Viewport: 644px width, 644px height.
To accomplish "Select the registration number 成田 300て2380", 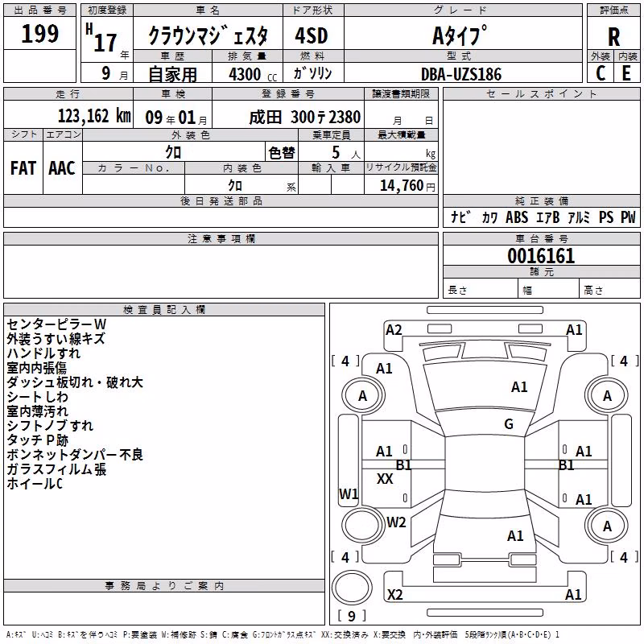I will click(305, 117).
